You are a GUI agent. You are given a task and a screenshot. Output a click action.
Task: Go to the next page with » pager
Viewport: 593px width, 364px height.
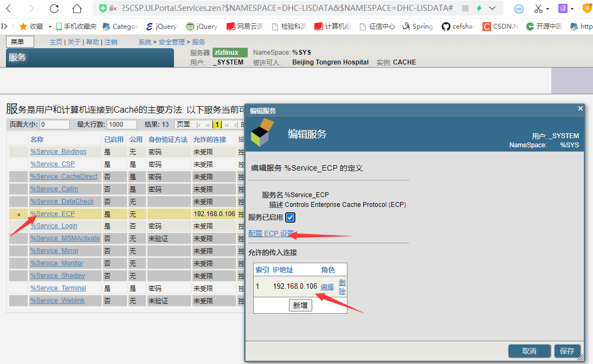pos(227,125)
